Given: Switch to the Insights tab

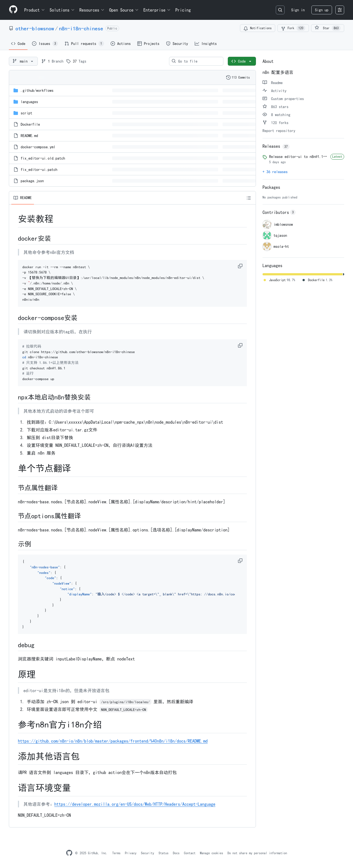Looking at the screenshot, I should click(206, 44).
